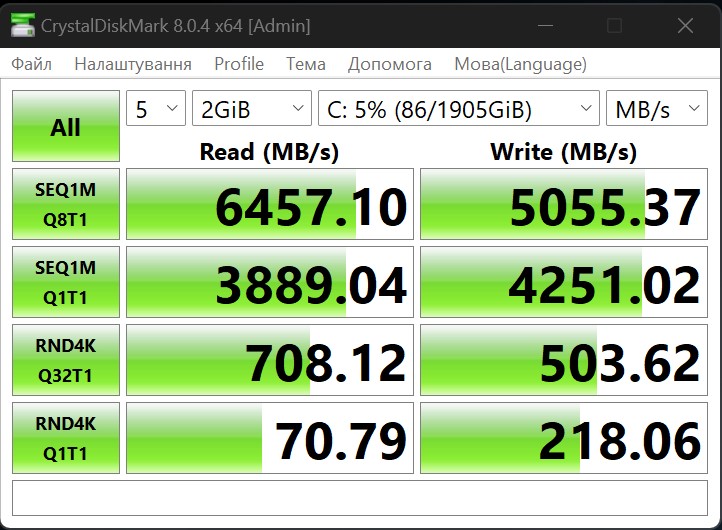Run the SEQ1M Q1T1 test
This screenshot has width=722, height=530.
click(66, 283)
